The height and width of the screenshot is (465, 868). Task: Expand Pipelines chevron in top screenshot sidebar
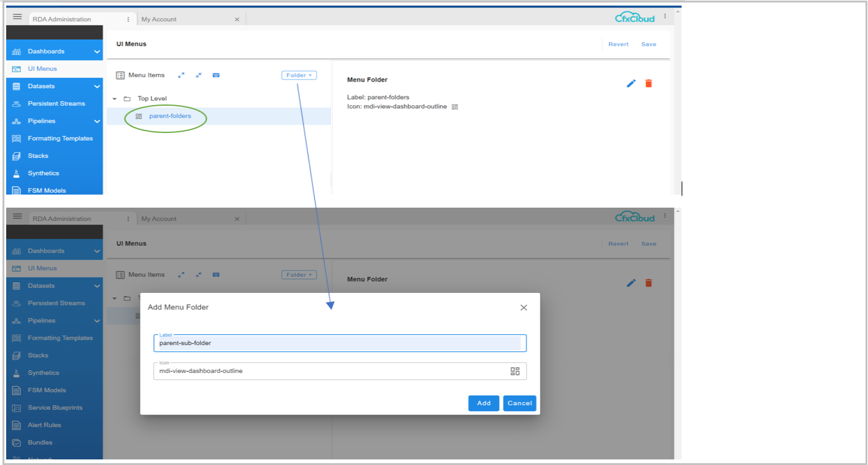(96, 121)
